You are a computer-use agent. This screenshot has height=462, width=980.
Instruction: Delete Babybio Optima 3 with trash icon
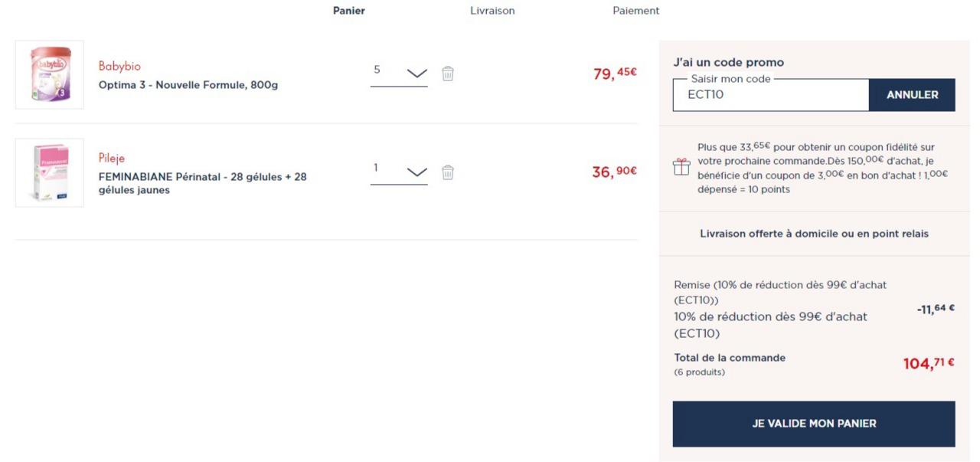coord(448,74)
